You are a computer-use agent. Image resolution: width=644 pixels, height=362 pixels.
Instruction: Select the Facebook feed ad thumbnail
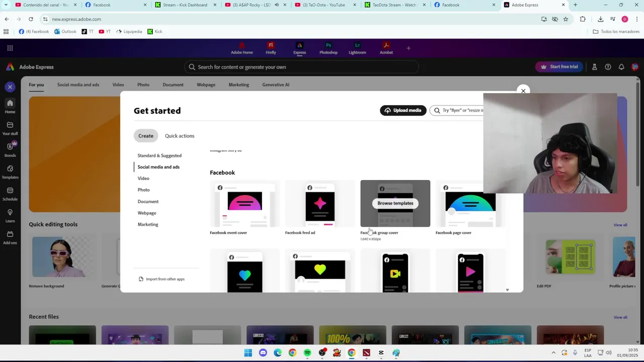click(x=320, y=204)
